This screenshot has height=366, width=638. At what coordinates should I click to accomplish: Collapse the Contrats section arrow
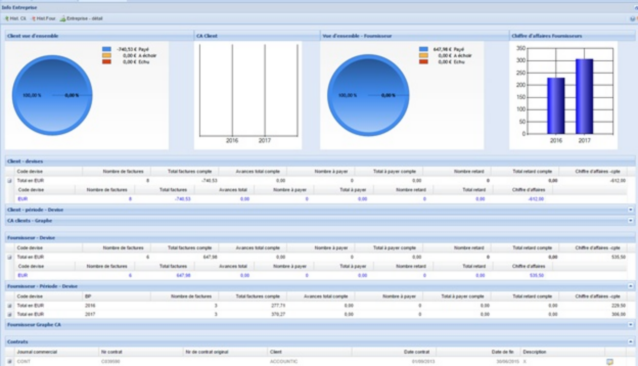click(631, 342)
